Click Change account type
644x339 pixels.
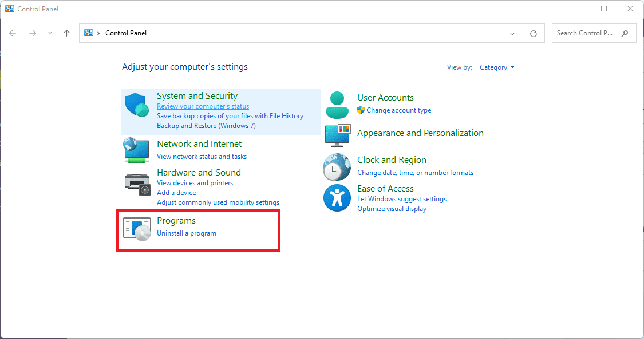pyautogui.click(x=399, y=110)
